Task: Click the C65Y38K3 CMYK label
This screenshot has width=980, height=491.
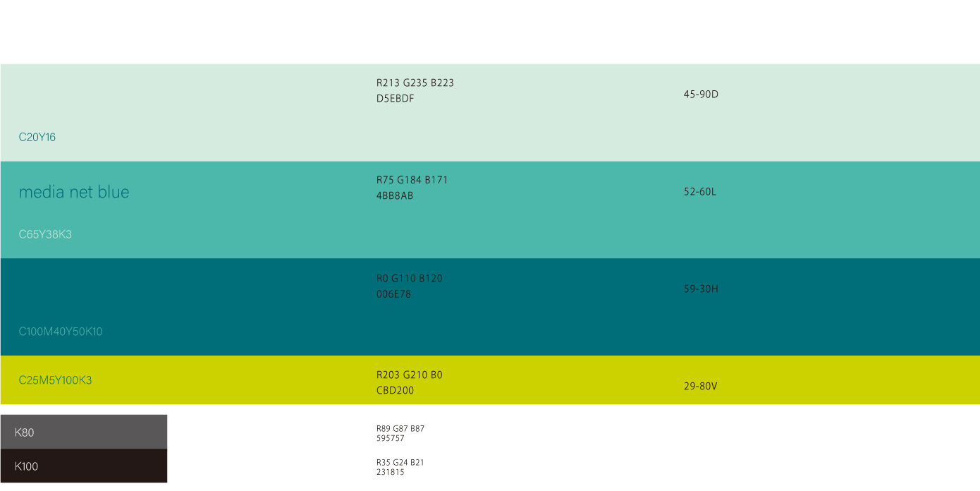Action: pyautogui.click(x=45, y=234)
